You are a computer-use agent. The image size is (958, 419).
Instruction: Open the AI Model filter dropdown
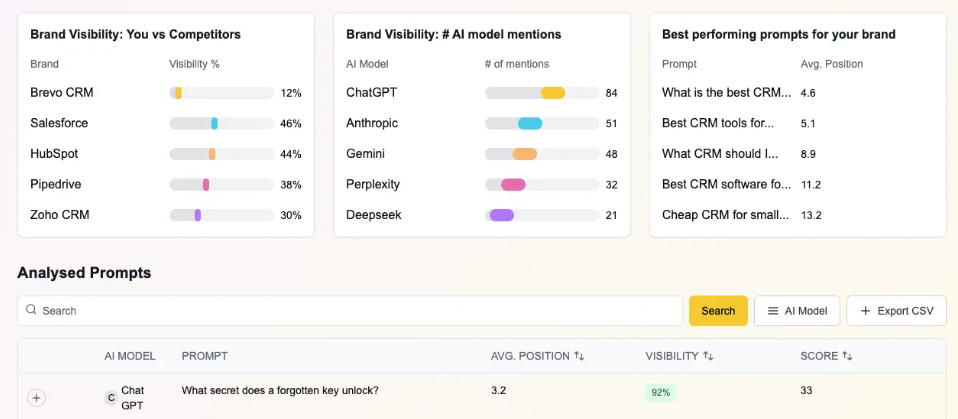tap(797, 311)
